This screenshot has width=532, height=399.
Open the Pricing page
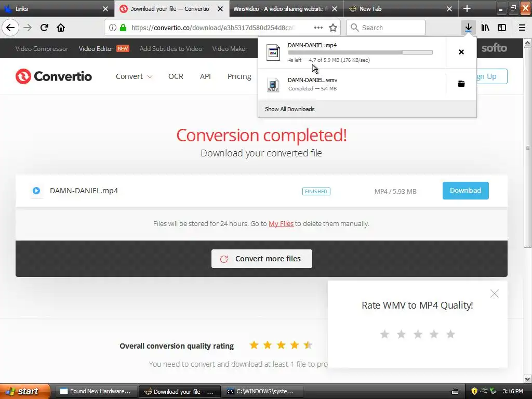239,76
